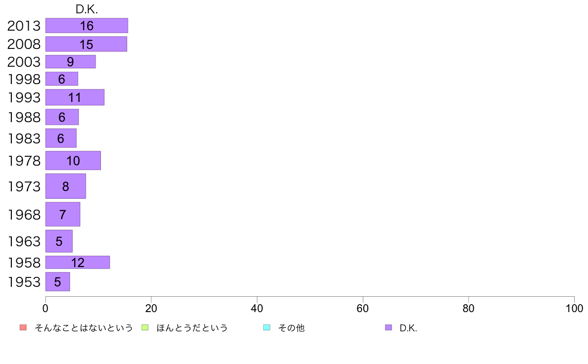Select the 1958 bar showing 12
Image resolution: width=588 pixels, height=364 pixels.
78,263
